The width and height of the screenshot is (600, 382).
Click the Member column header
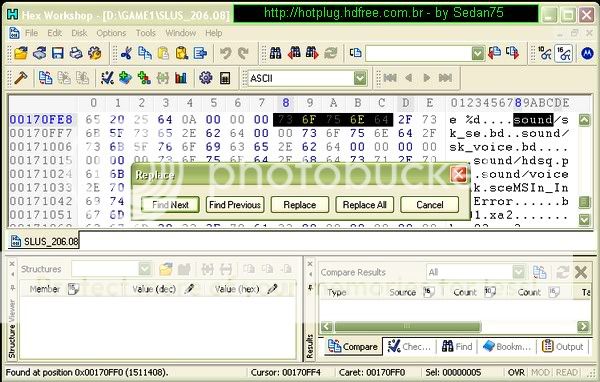tap(45, 289)
